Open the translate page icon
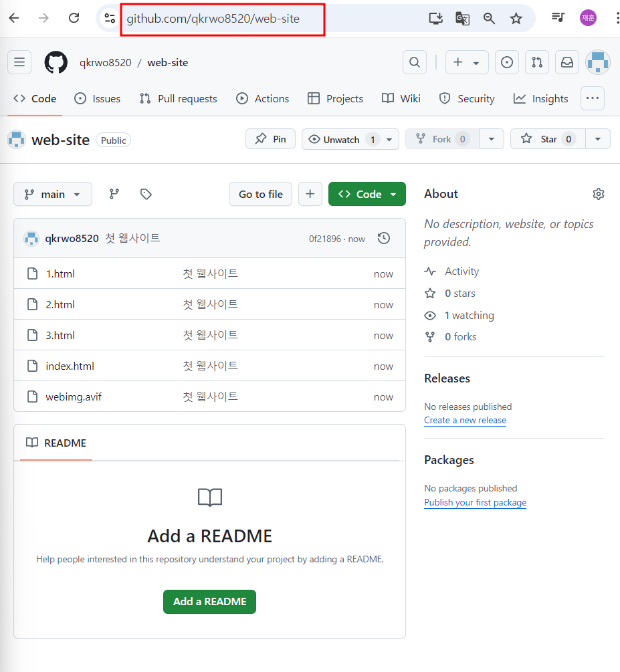This screenshot has width=620, height=672. click(x=462, y=19)
